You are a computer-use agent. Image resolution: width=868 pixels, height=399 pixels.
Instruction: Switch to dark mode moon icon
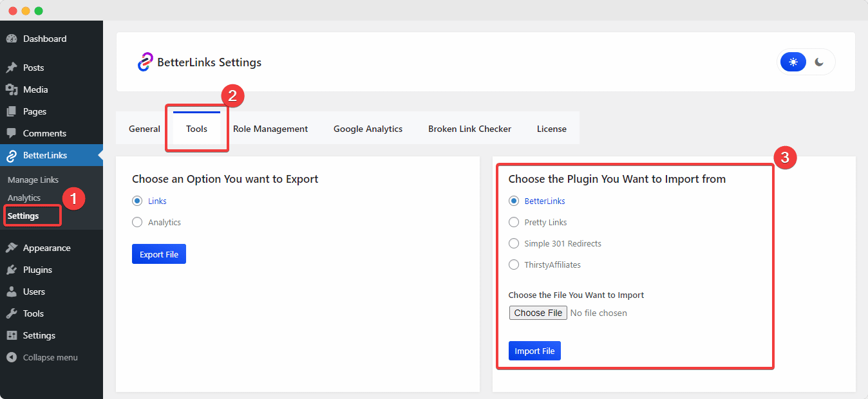[x=819, y=62]
